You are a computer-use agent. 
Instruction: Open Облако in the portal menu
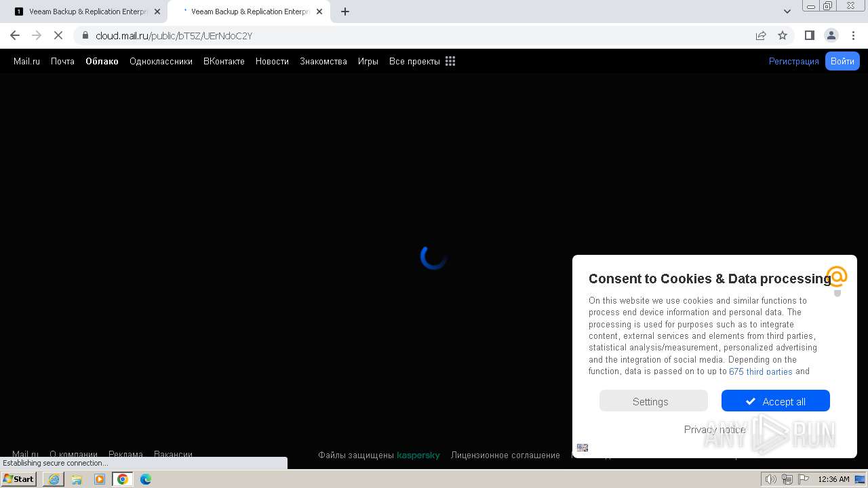(102, 61)
